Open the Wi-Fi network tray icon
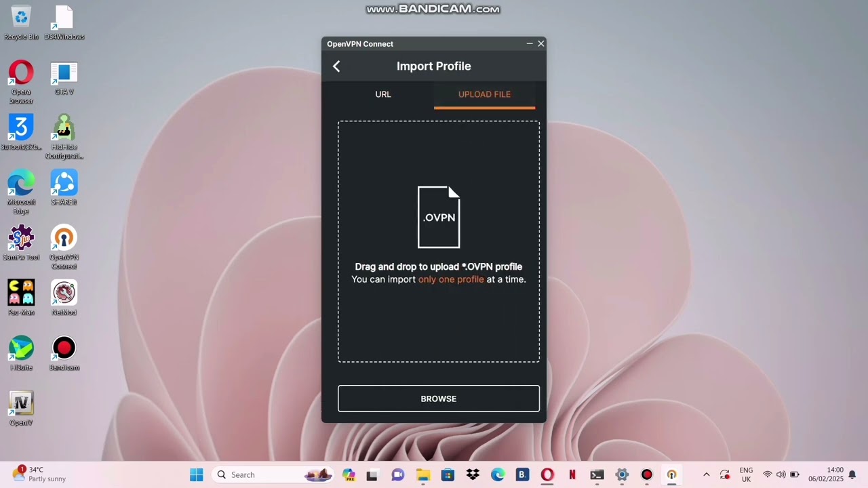 [768, 474]
